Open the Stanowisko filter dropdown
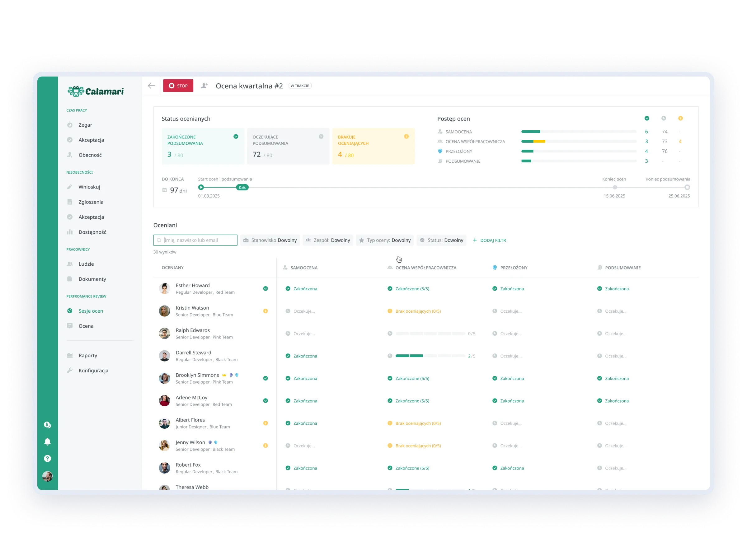This screenshot has height=560, width=747. (x=270, y=240)
